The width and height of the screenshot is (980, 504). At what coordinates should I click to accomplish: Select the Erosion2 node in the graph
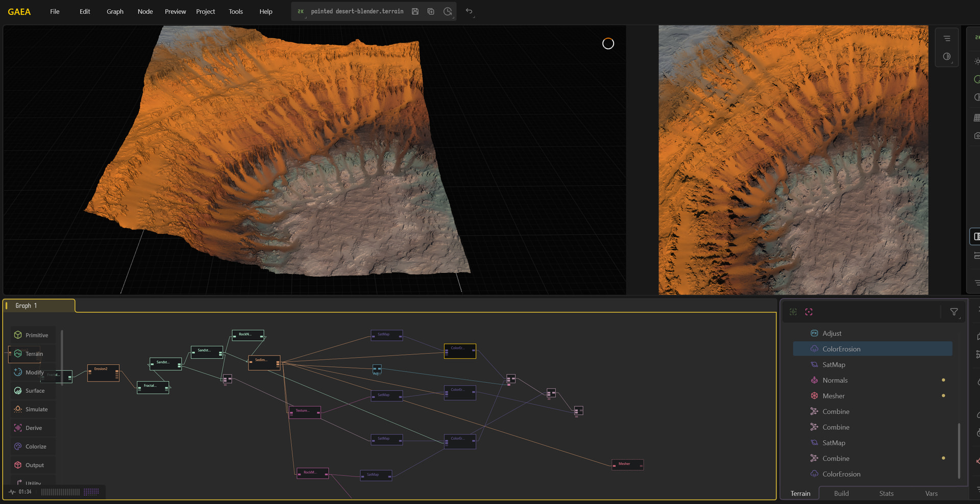pyautogui.click(x=103, y=373)
